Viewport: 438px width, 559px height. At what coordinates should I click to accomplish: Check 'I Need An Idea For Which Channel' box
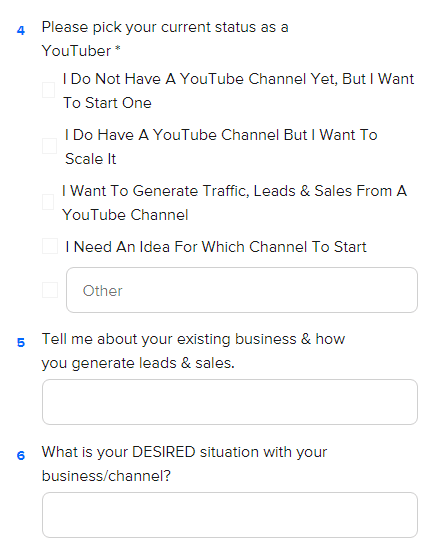coord(50,246)
